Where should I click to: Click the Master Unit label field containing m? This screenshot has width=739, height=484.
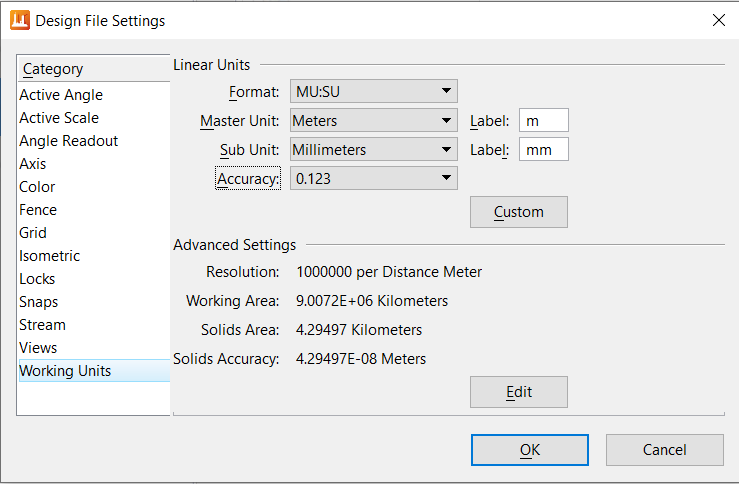[544, 120]
